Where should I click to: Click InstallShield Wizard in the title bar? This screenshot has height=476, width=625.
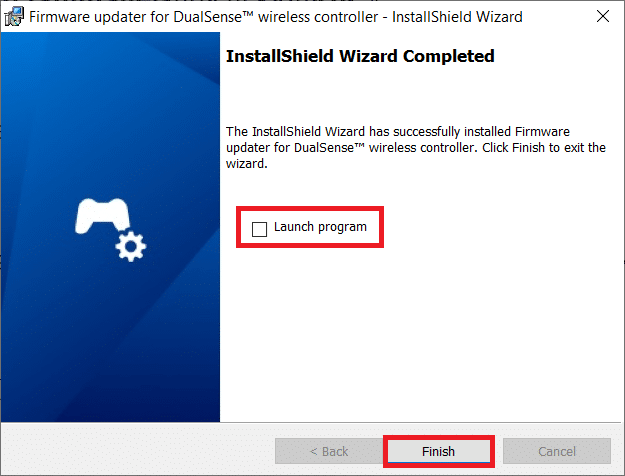457,17
